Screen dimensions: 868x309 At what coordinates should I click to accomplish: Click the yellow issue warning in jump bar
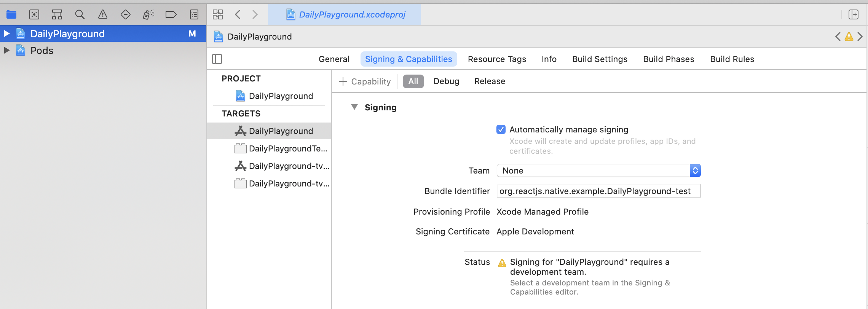pos(849,37)
